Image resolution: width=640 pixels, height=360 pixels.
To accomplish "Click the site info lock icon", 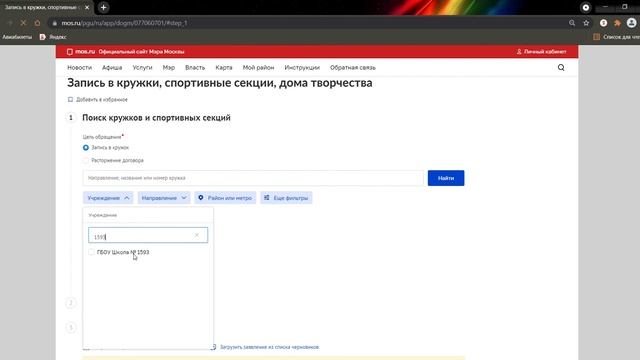I will click(55, 23).
